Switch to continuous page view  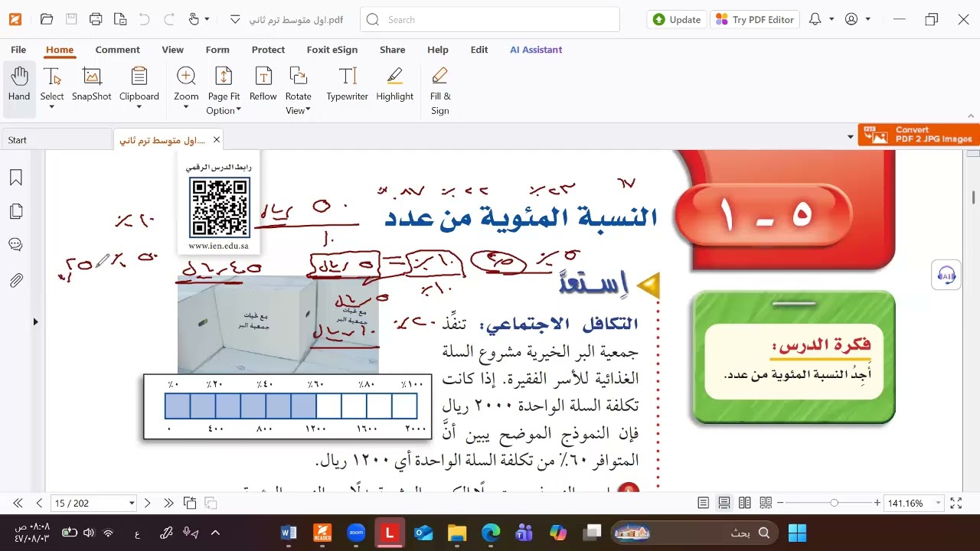724,503
